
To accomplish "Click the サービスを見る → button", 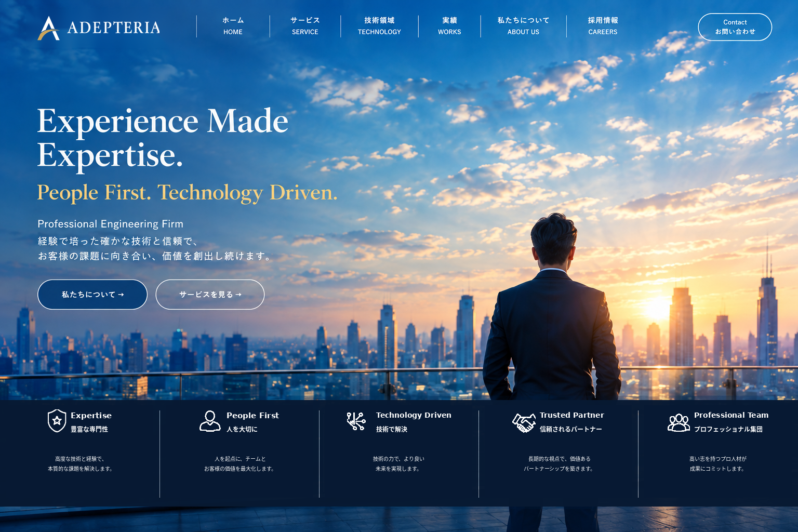I will pyautogui.click(x=210, y=295).
